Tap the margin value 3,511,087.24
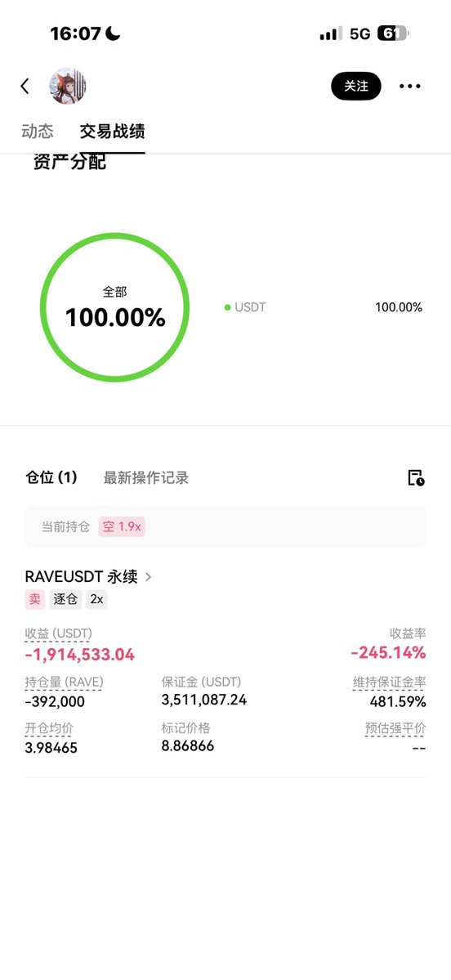The width and height of the screenshot is (451, 980). pos(204,700)
